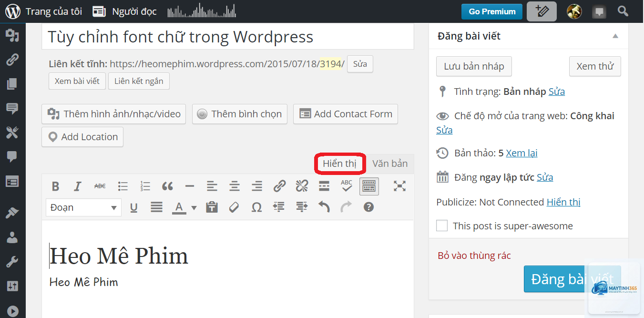Click the Xem bài viết button
The image size is (644, 318).
(x=77, y=81)
